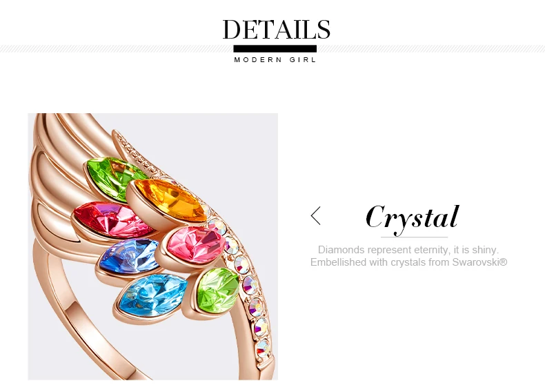
Task: Click the DETAILS title heading
Action: pos(277,29)
